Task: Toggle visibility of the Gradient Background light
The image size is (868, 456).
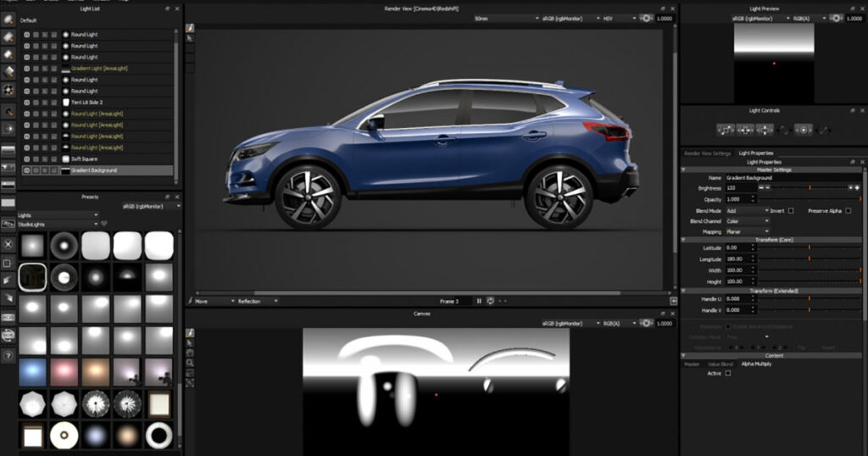Action: pyautogui.click(x=26, y=170)
